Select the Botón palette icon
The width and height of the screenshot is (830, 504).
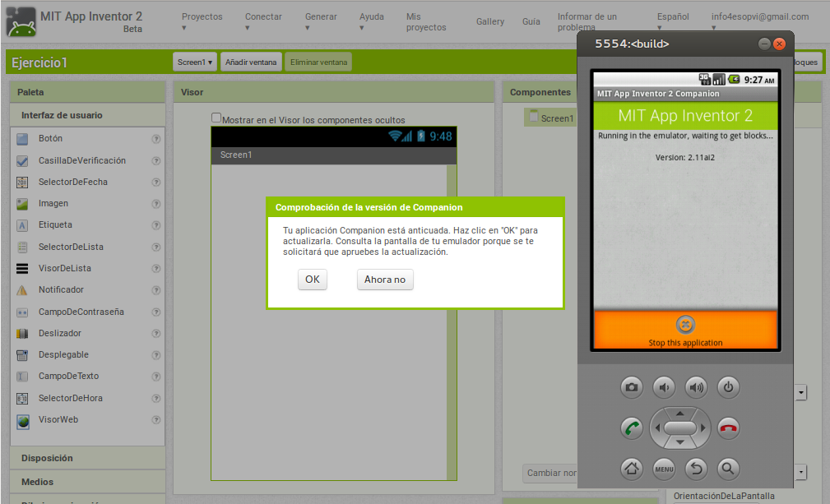pos(22,139)
